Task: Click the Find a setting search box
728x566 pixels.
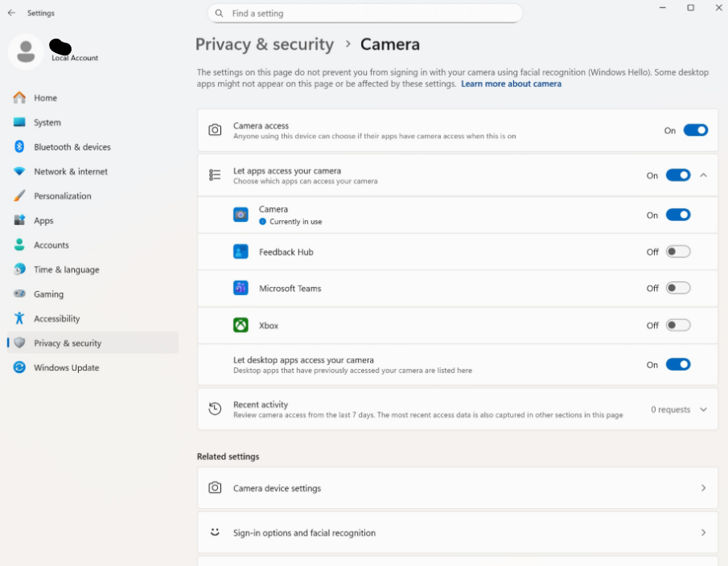Action: (370, 14)
